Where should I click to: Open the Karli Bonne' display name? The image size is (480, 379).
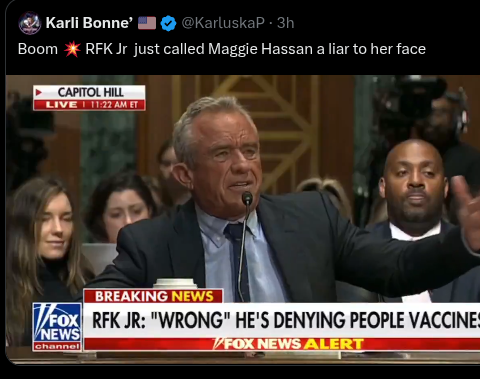(x=89, y=23)
